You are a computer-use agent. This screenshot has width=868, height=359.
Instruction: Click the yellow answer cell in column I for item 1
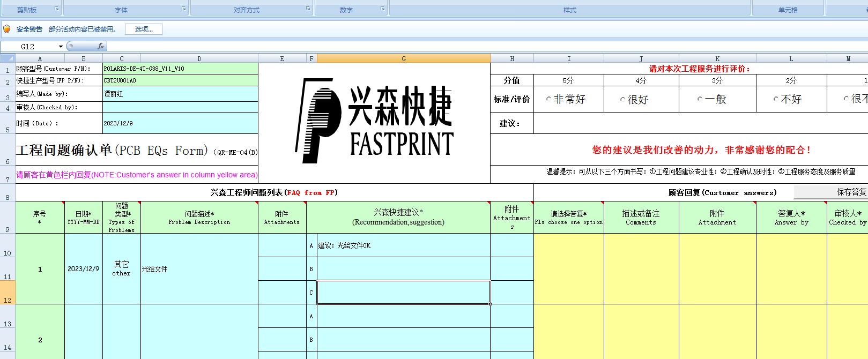click(569, 269)
